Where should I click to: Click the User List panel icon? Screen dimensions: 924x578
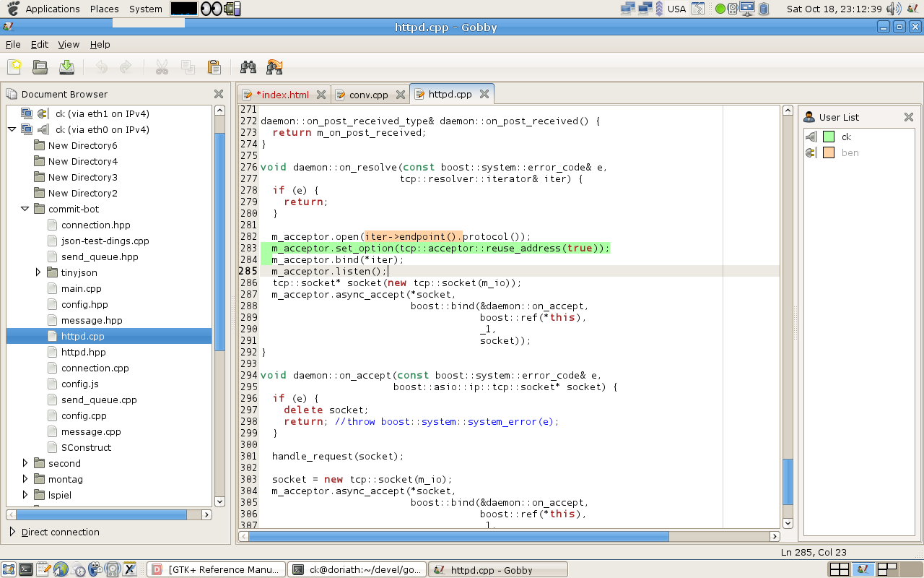tap(808, 116)
